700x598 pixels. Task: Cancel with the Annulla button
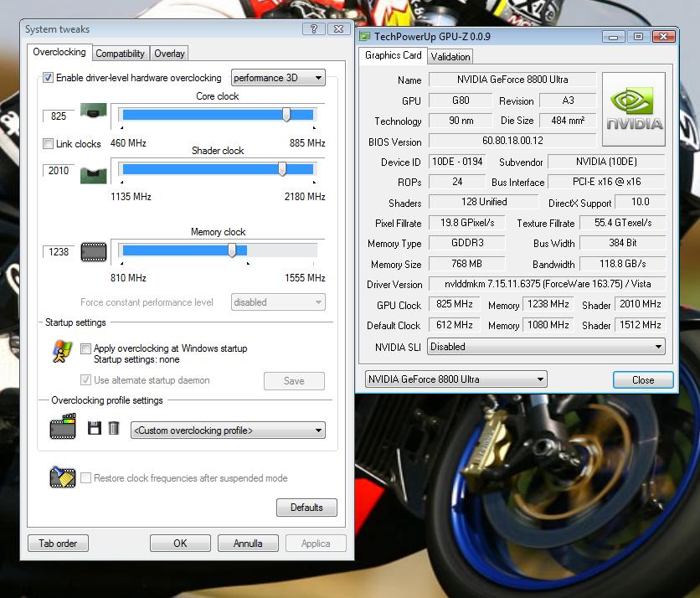[x=248, y=544]
